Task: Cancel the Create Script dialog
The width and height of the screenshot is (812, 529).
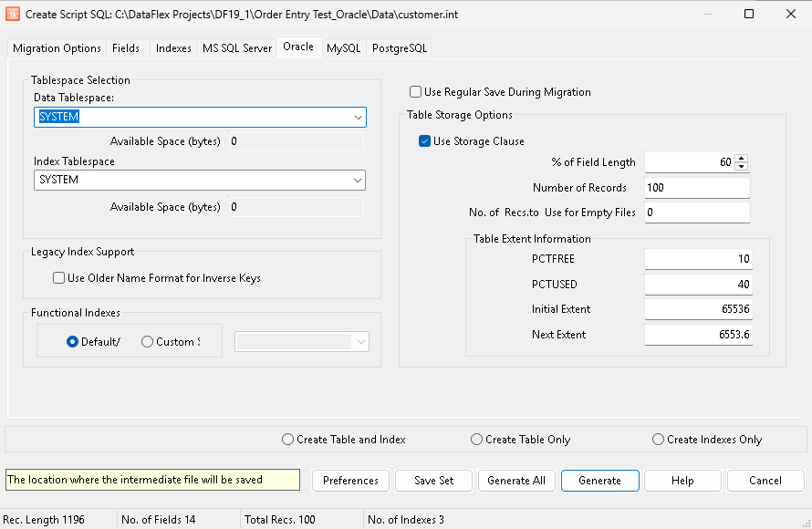Action: tap(765, 481)
